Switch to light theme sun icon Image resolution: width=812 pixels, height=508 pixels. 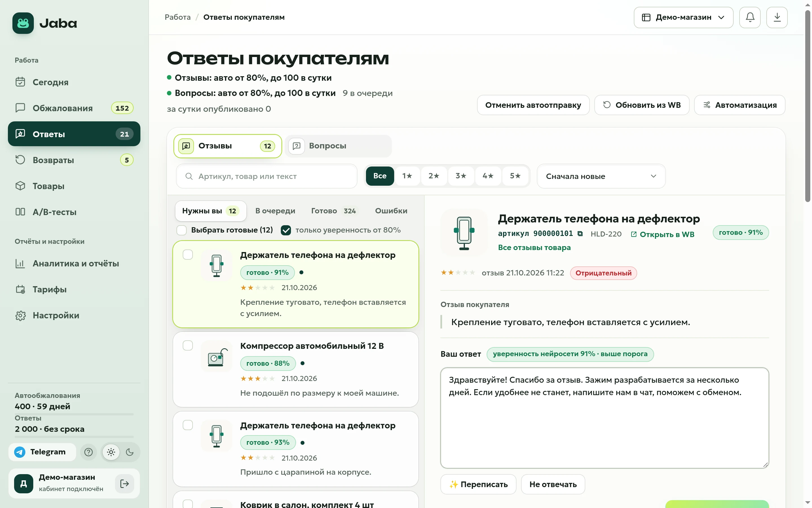pyautogui.click(x=111, y=452)
